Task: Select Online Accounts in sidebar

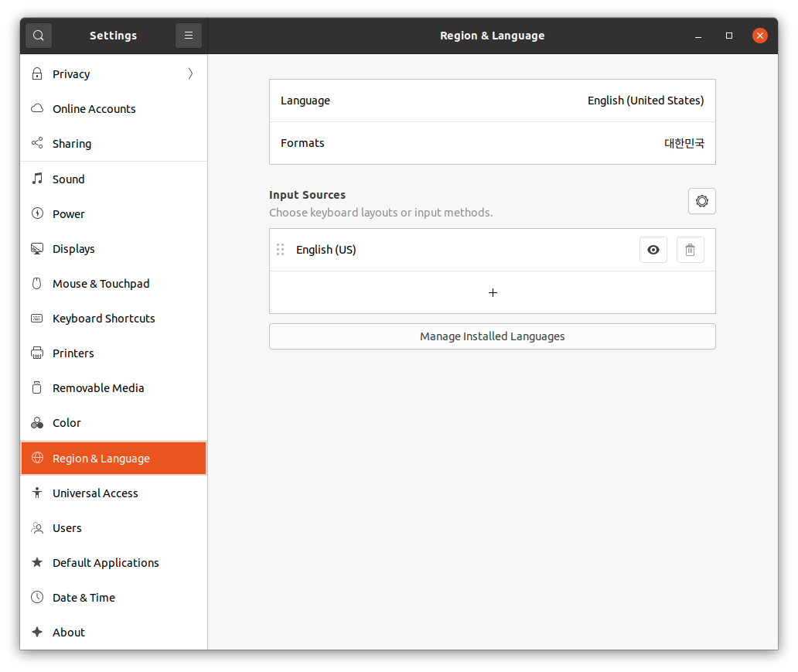Action: [x=94, y=109]
